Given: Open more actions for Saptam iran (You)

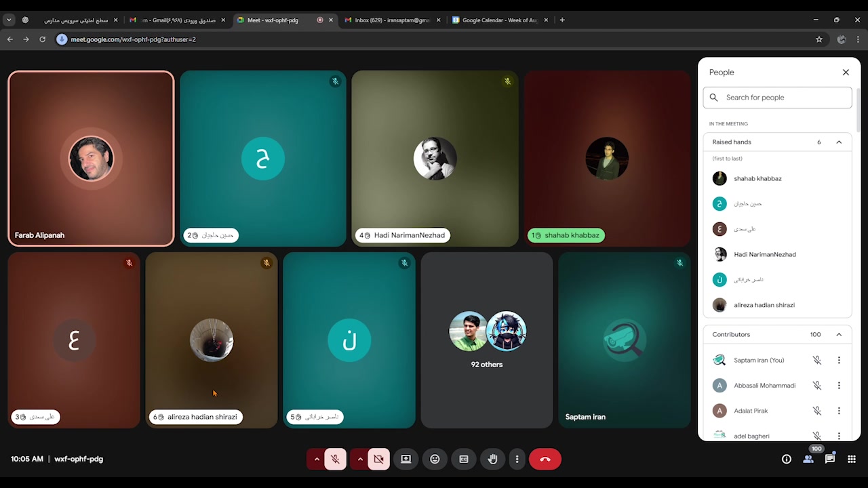Looking at the screenshot, I should (839, 361).
